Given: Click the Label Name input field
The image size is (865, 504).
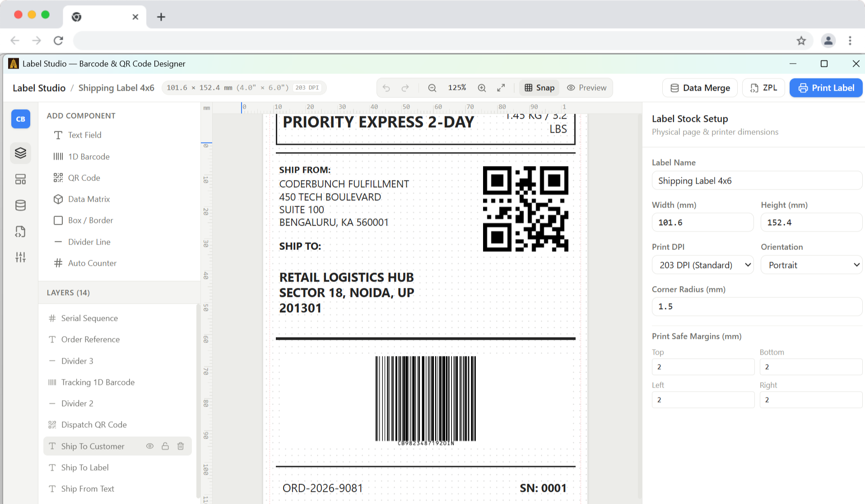Looking at the screenshot, I should (757, 180).
